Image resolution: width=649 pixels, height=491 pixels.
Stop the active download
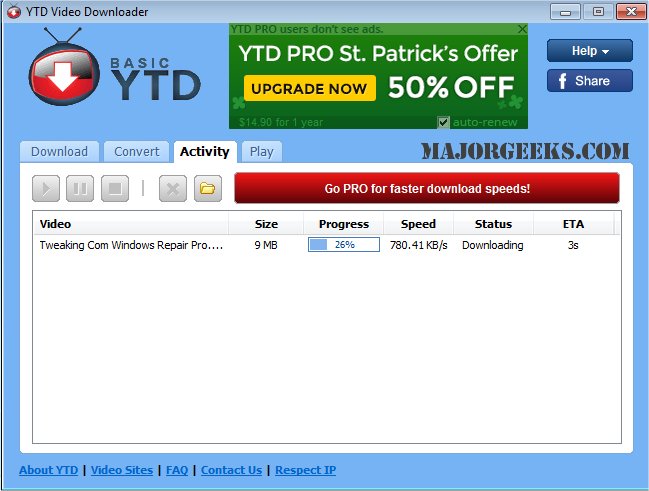pyautogui.click(x=115, y=189)
